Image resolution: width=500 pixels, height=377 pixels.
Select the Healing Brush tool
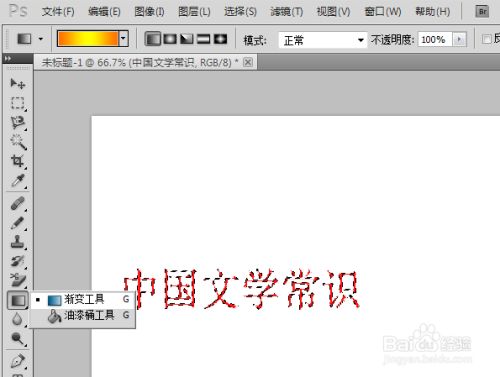point(18,203)
